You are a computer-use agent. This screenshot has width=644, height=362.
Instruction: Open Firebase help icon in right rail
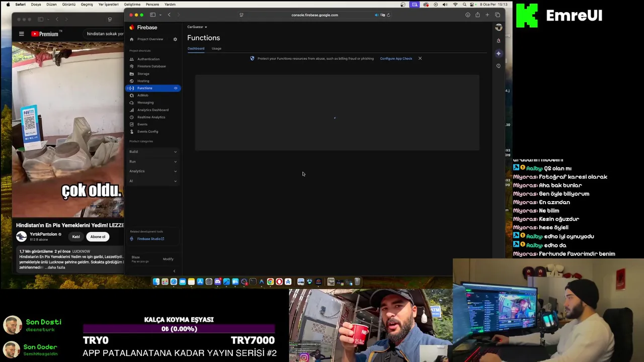499,66
